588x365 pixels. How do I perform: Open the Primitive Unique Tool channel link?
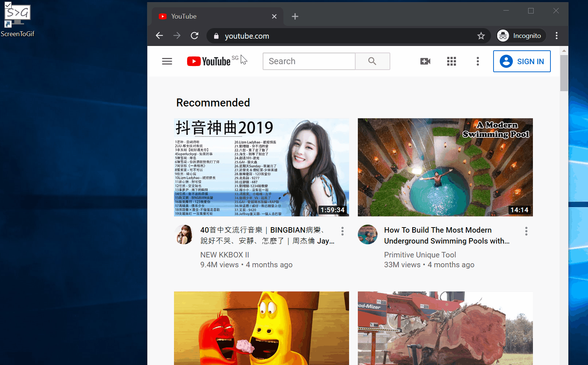420,255
